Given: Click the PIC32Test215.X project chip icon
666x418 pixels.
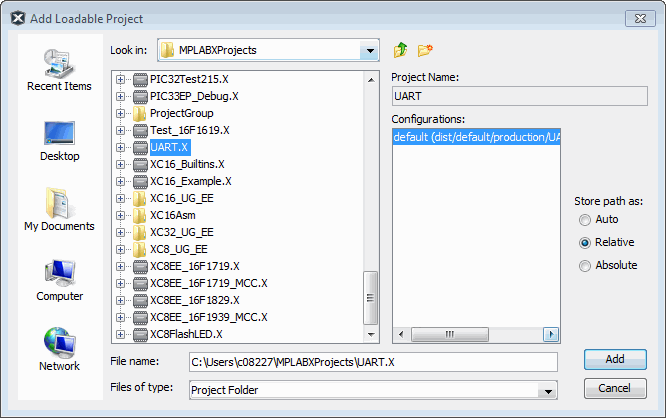Looking at the screenshot, I should click(x=140, y=79).
